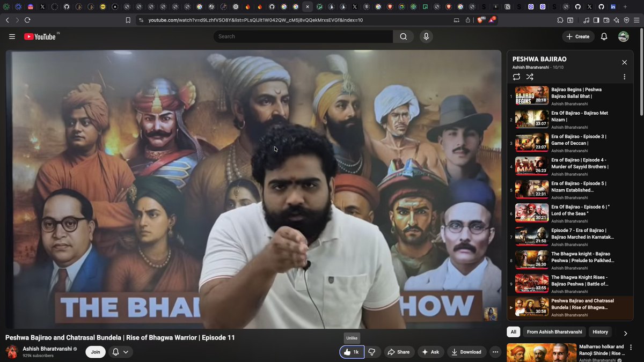Viewport: 644px width, 362px height.
Task: Play 'Era Of Bajirao - Bajirao Met Nizam' video
Action: coord(570,120)
